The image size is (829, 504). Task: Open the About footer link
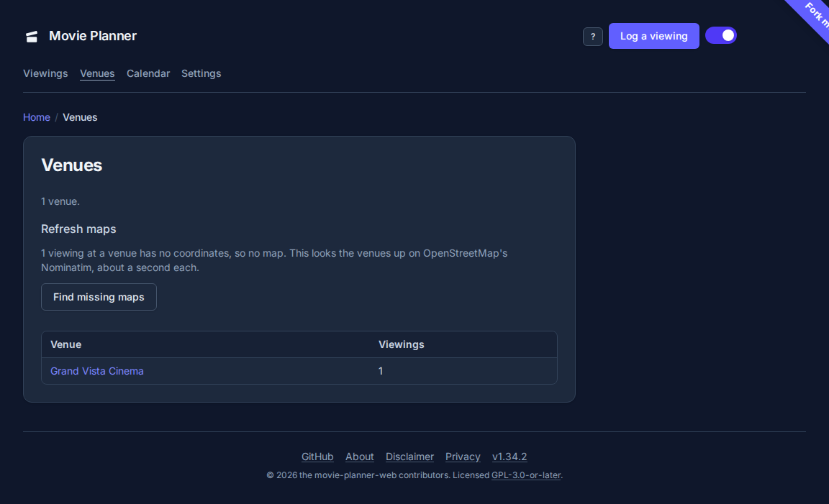pyautogui.click(x=360, y=457)
